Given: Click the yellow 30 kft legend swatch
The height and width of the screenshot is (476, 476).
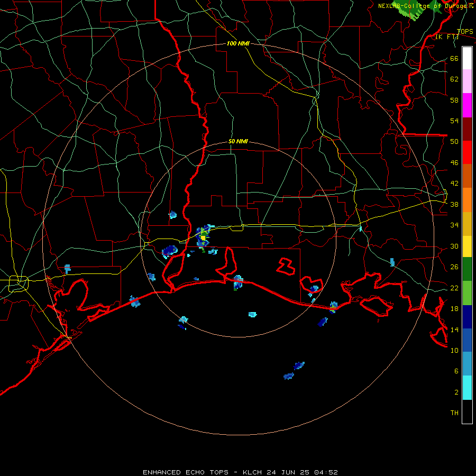Looking at the screenshot, I should click(467, 246).
